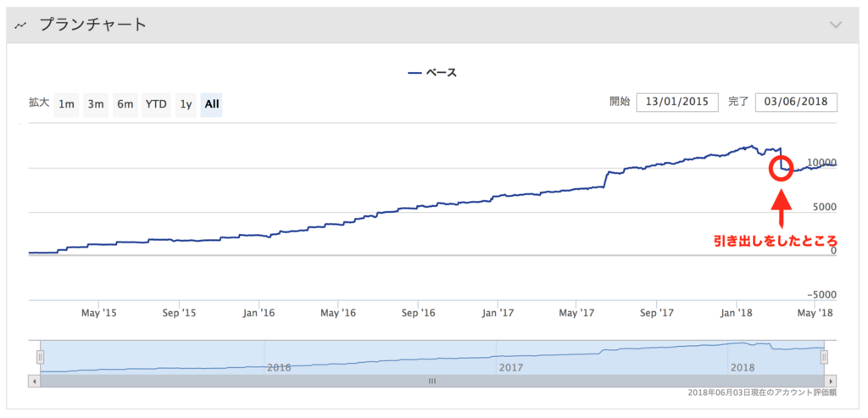Select the 1y zoom range
The width and height of the screenshot is (868, 418).
pos(186,104)
